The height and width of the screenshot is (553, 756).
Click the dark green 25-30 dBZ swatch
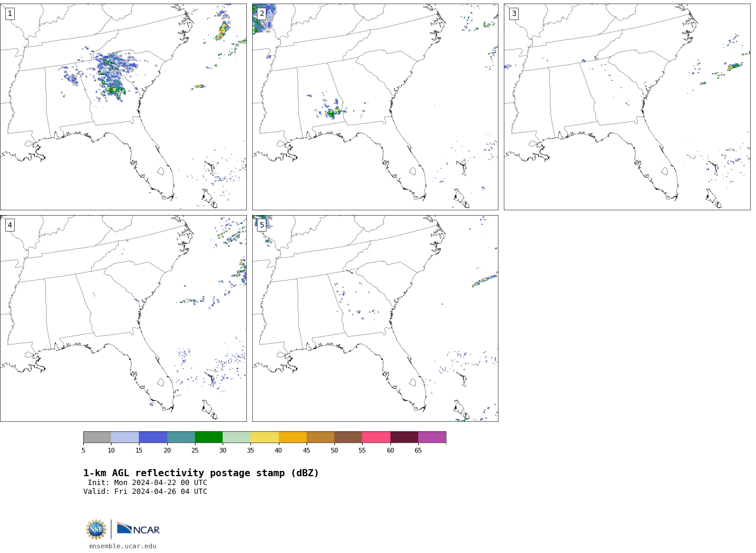[x=208, y=437]
